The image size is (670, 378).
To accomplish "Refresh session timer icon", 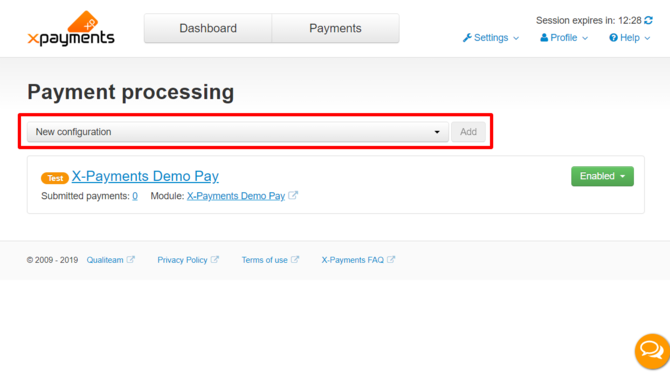I will 648,20.
